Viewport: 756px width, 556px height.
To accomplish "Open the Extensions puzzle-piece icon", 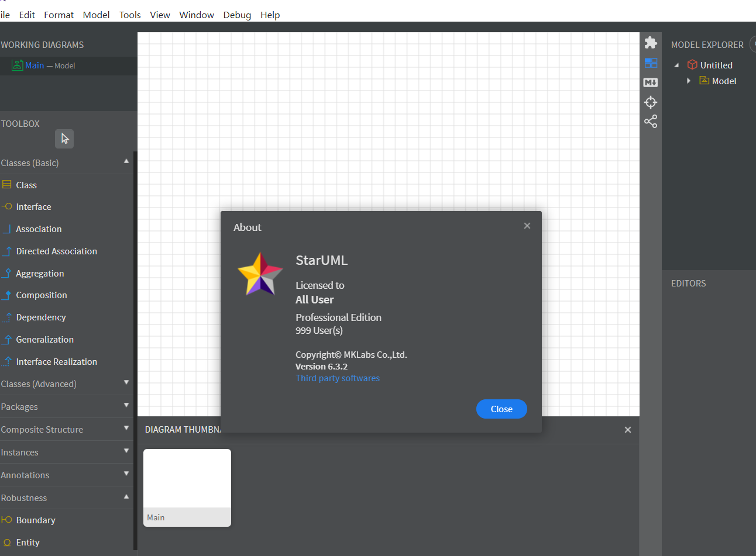I will pyautogui.click(x=651, y=43).
